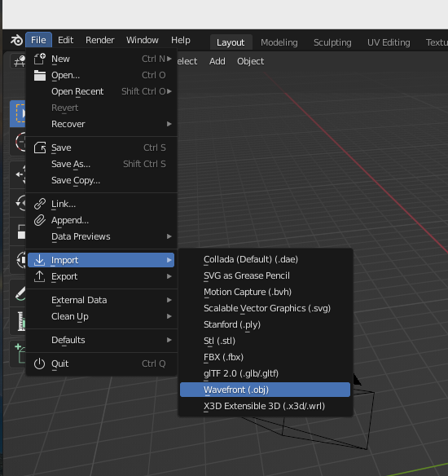Expand the Data Previews submenu
Image resolution: width=448 pixels, height=476 pixels.
[x=101, y=237]
